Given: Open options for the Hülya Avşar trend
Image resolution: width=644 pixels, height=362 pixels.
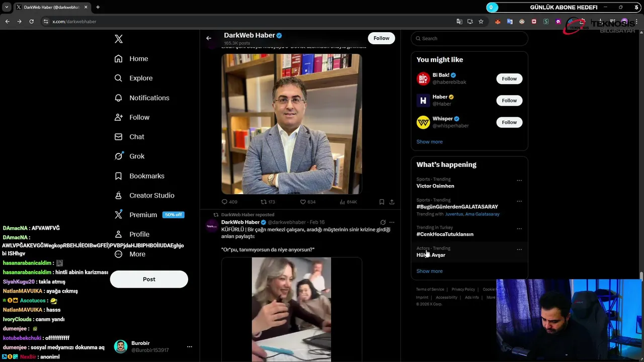Looking at the screenshot, I should (x=519, y=249).
